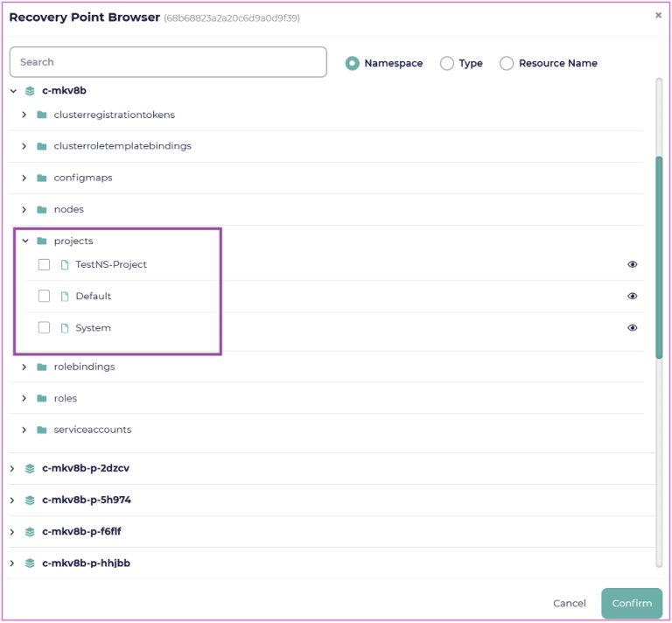The height and width of the screenshot is (623, 672).
Task: Collapse the projects folder
Action: pyautogui.click(x=25, y=241)
